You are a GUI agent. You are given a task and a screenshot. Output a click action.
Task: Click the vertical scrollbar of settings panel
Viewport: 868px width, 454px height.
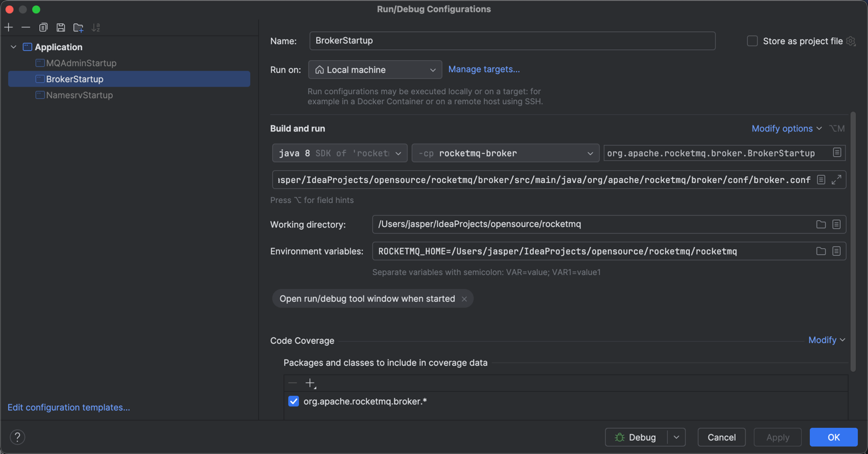[x=853, y=242]
